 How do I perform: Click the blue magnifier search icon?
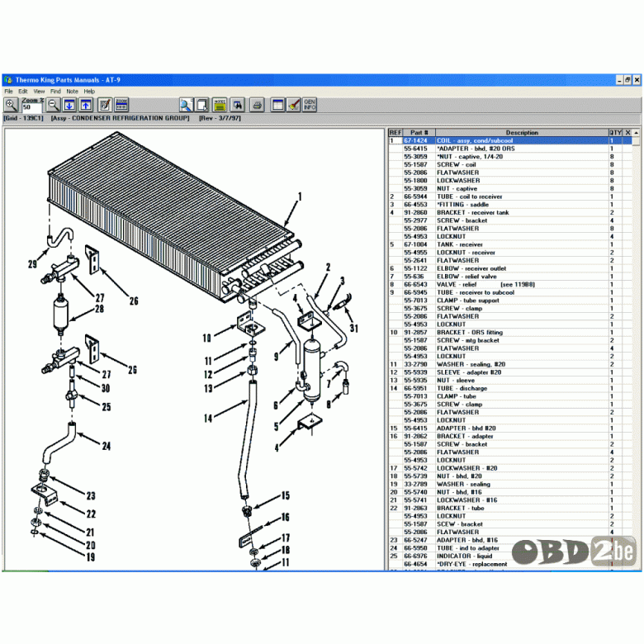[186, 105]
